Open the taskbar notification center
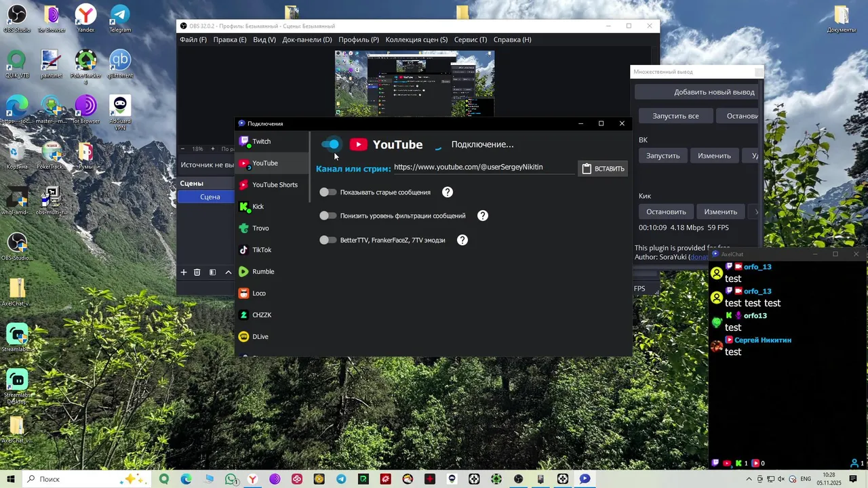The image size is (868, 488). pos(854,479)
